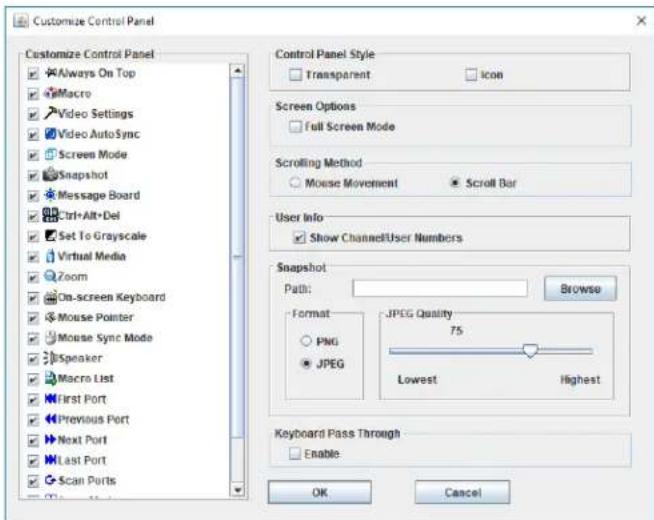The image size is (654, 520).
Task: Uncheck the Last Port checkbox
Action: (x=33, y=461)
